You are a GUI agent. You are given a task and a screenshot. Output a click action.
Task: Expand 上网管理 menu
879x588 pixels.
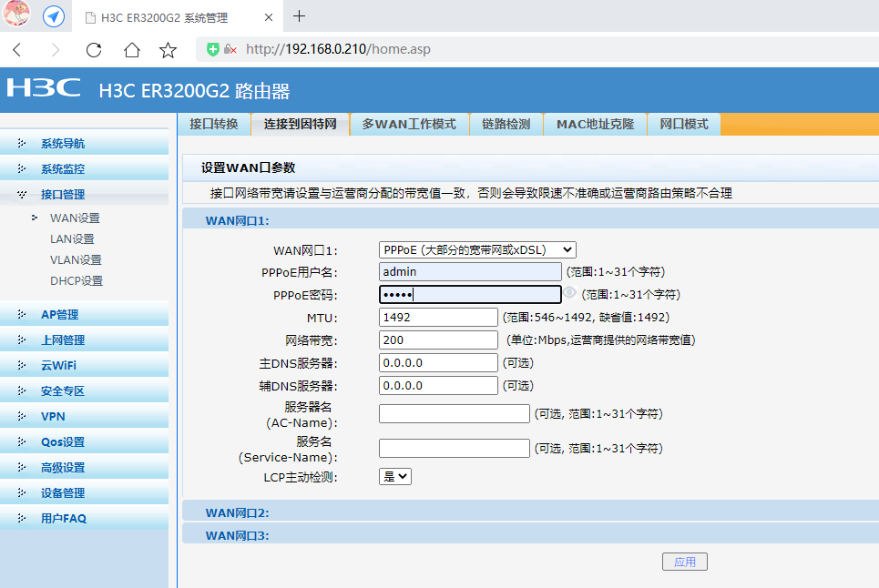(x=84, y=340)
